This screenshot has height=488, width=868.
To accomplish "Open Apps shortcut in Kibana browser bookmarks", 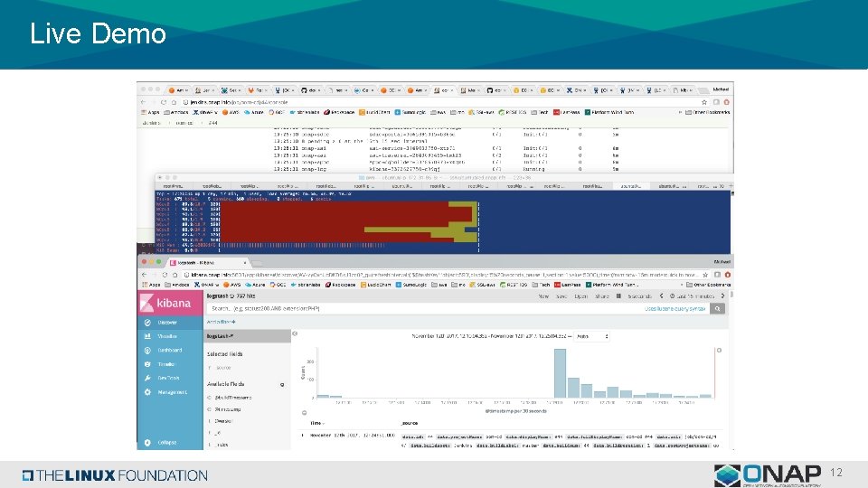I will pyautogui.click(x=151, y=285).
